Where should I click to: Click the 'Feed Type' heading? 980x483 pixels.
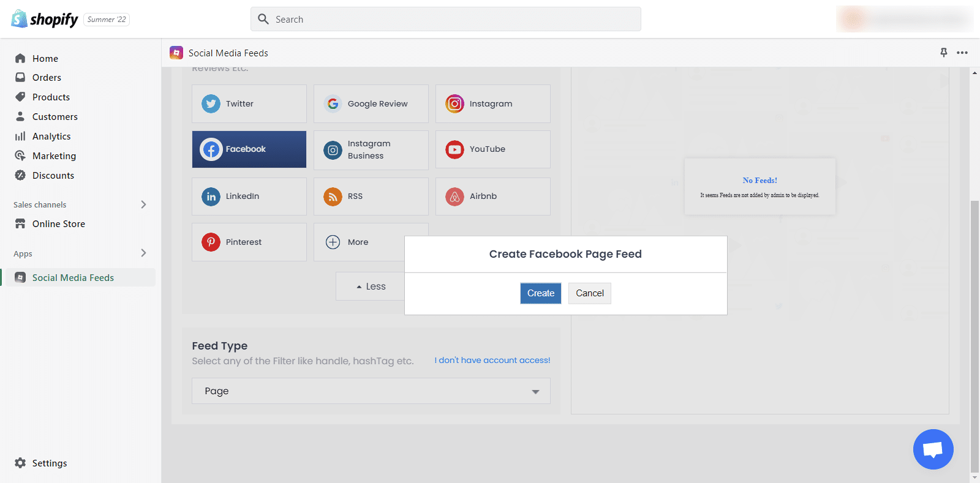click(x=220, y=346)
